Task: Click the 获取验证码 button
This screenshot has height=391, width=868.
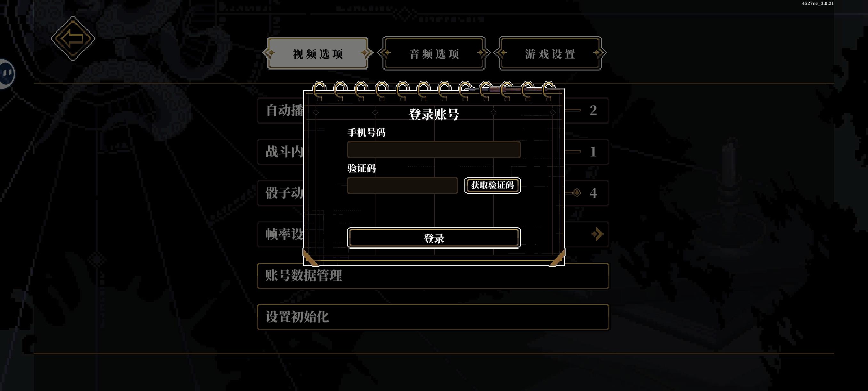Action: pyautogui.click(x=492, y=185)
